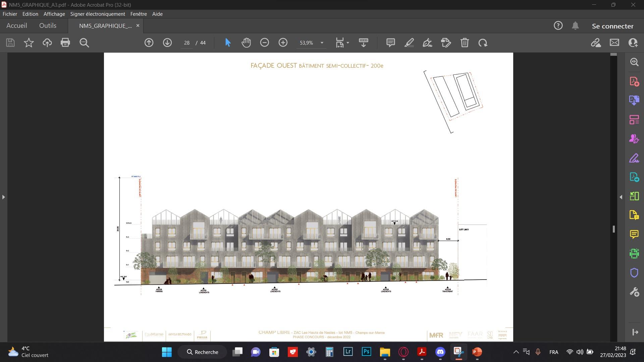Open Photoshop from the taskbar

point(366,352)
